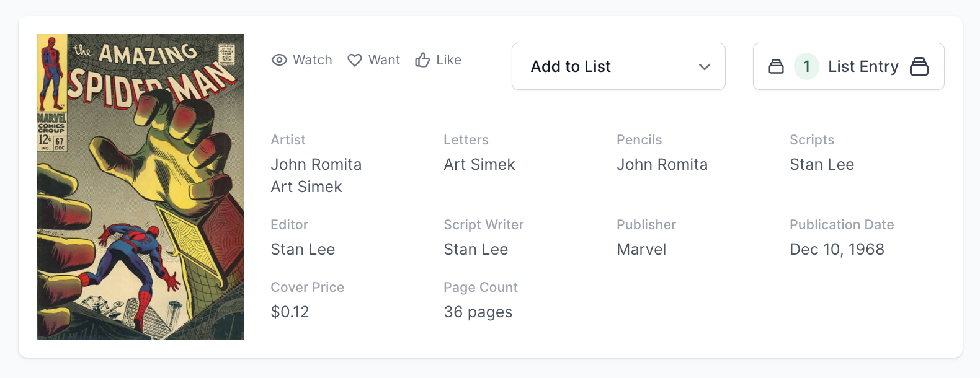Click the heart Want icon
Viewport: 980px width, 378px height.
tap(354, 60)
